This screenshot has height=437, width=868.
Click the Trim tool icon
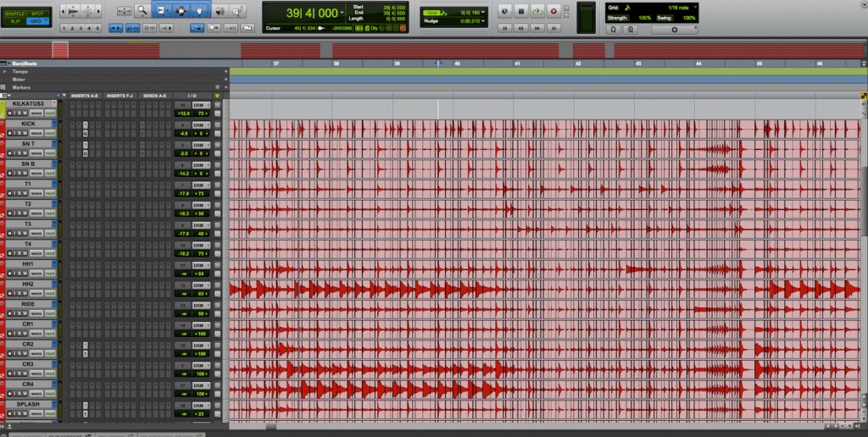click(161, 11)
